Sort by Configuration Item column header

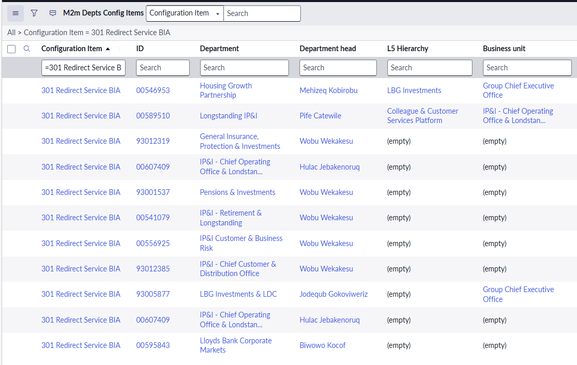pyautogui.click(x=71, y=49)
